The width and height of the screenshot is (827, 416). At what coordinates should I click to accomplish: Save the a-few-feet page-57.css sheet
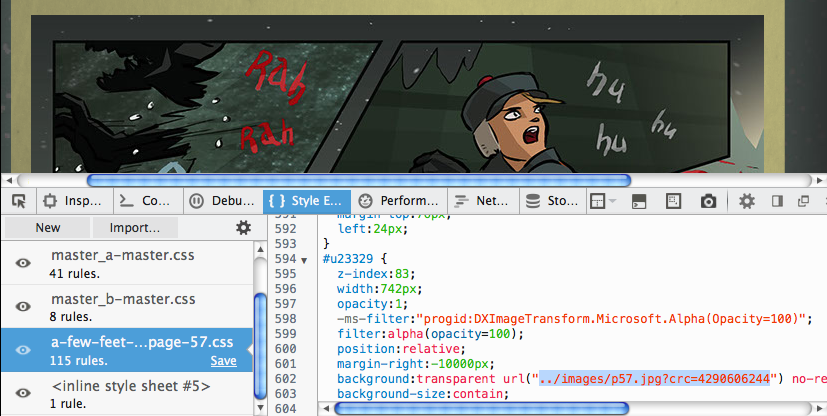click(x=223, y=361)
